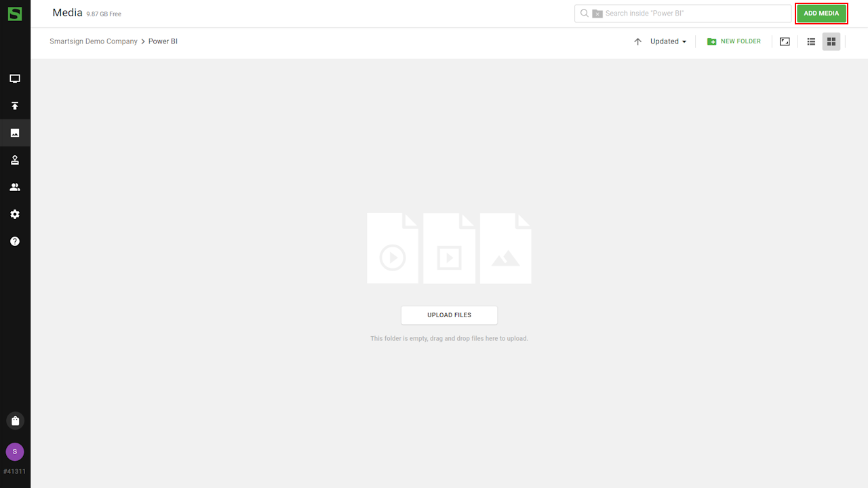Open the stamp-shaped sidebar icon
The image size is (868, 488).
tap(15, 160)
